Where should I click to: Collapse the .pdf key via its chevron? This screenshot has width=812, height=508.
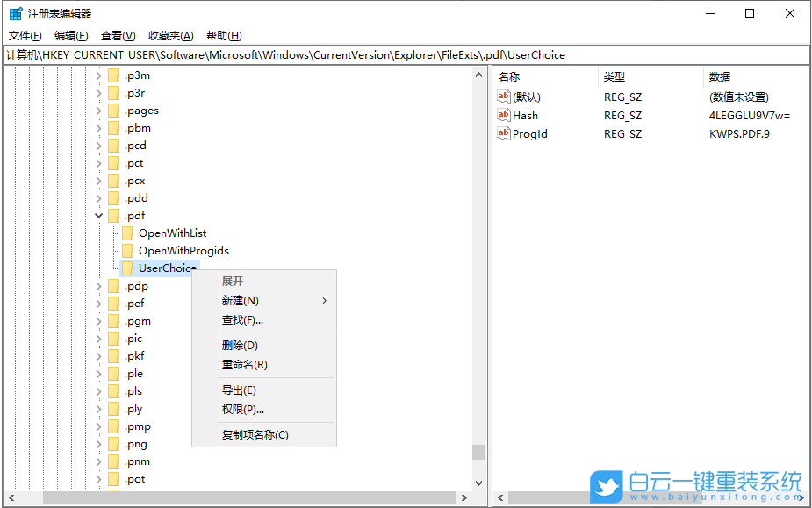click(98, 215)
